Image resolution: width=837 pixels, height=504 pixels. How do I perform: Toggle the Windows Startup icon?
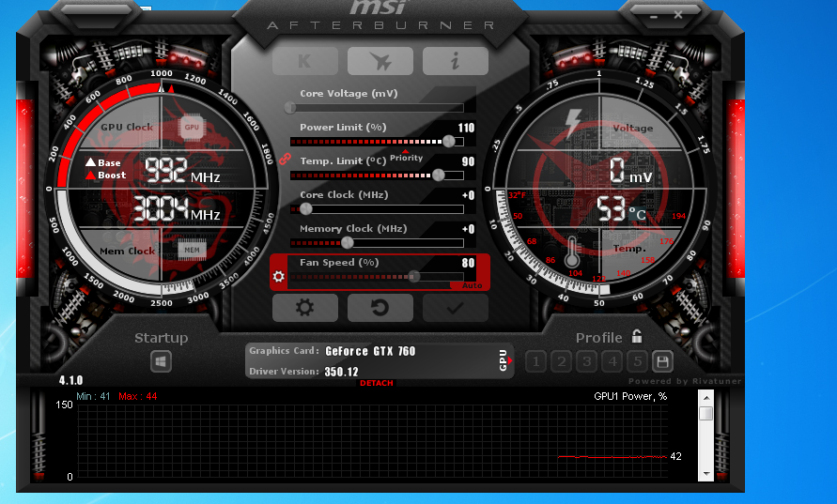(161, 361)
